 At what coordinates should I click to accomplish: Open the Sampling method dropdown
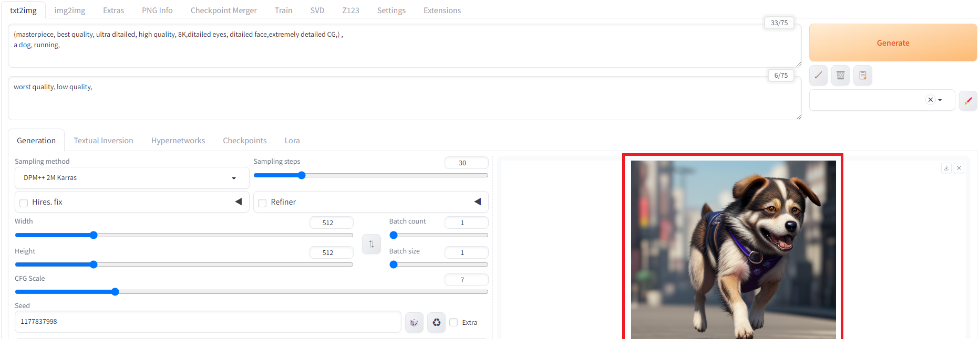pyautogui.click(x=132, y=178)
